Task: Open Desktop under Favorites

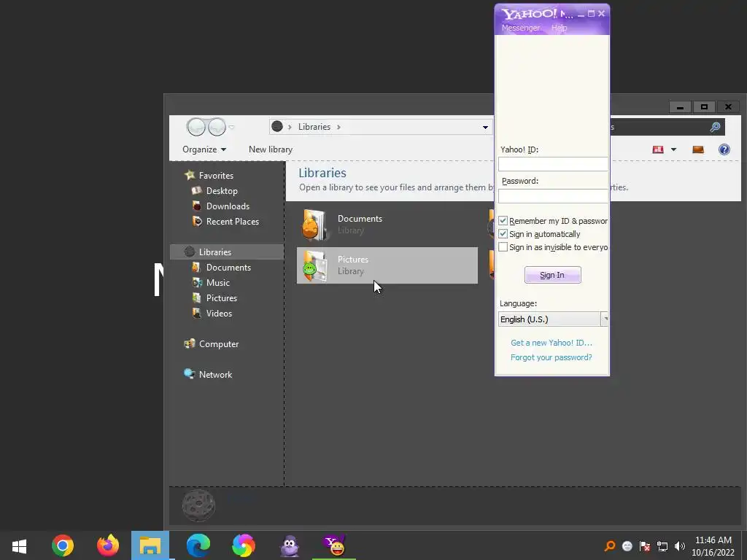Action: click(222, 191)
